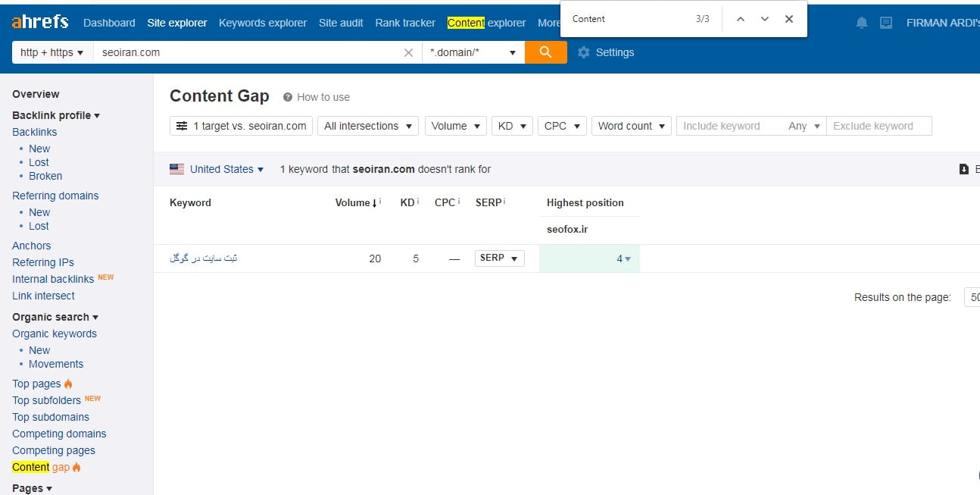Open the protocol http + https dropdown
This screenshot has height=495, width=980.
click(52, 52)
